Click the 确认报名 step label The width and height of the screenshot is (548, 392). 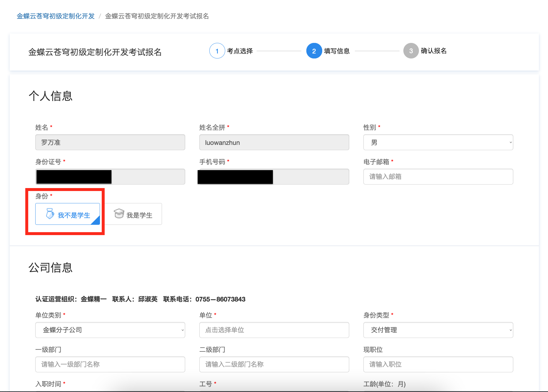pyautogui.click(x=434, y=51)
